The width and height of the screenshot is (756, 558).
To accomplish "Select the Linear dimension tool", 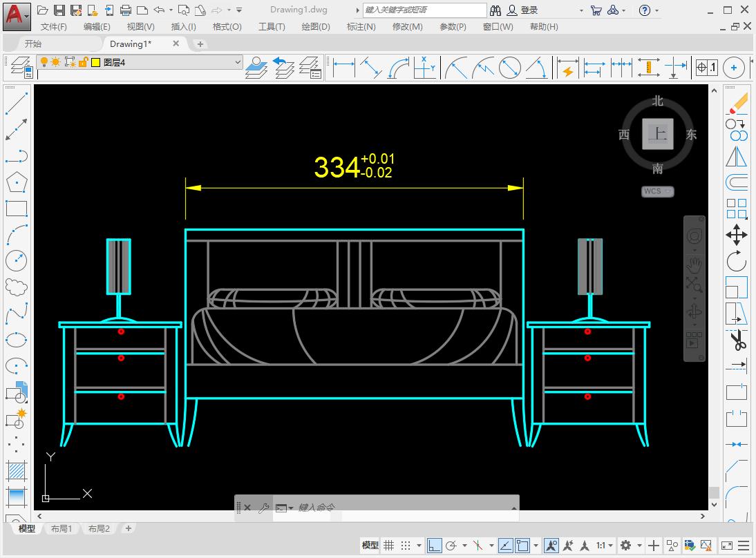I will pyautogui.click(x=343, y=68).
